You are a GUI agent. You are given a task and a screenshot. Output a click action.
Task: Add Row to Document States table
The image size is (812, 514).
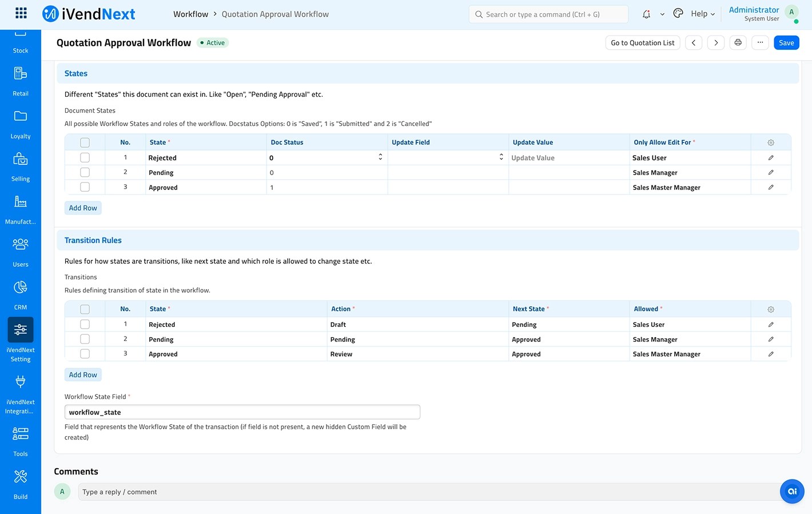[83, 208]
